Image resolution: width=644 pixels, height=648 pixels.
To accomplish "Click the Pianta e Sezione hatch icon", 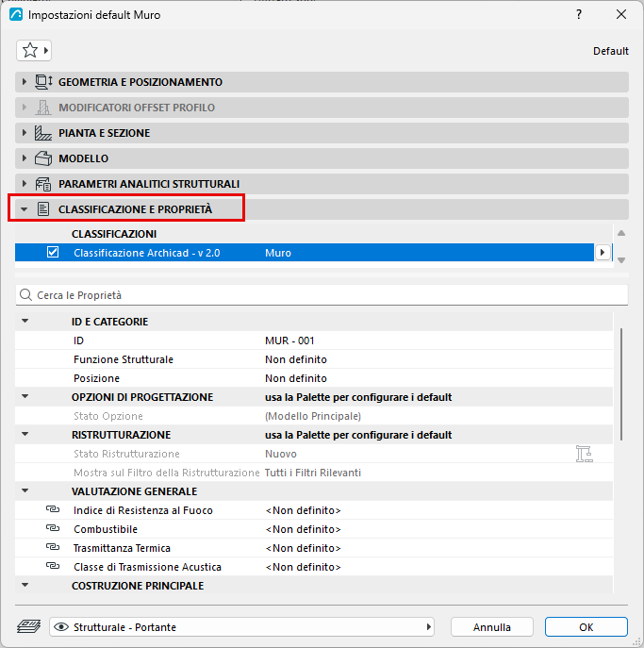I will tap(43, 133).
